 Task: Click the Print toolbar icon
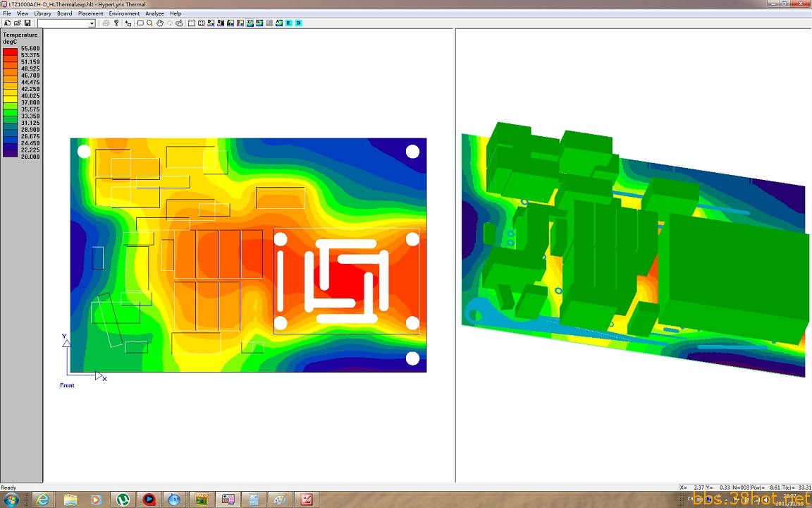tap(106, 23)
